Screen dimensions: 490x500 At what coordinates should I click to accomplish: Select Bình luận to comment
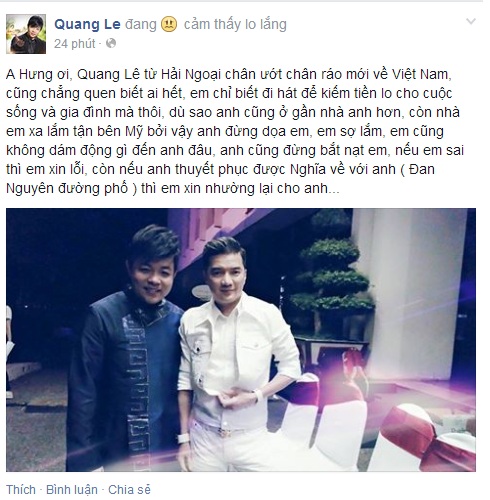click(x=72, y=490)
